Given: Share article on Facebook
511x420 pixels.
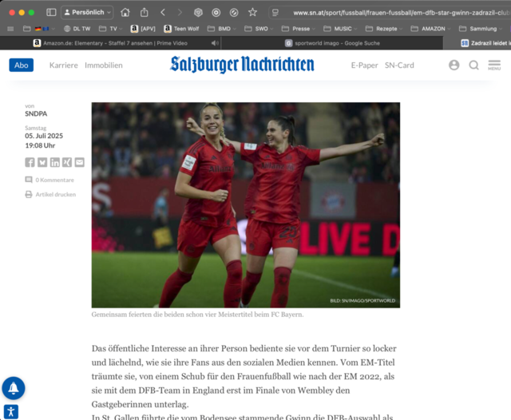Looking at the screenshot, I should pyautogui.click(x=30, y=162).
